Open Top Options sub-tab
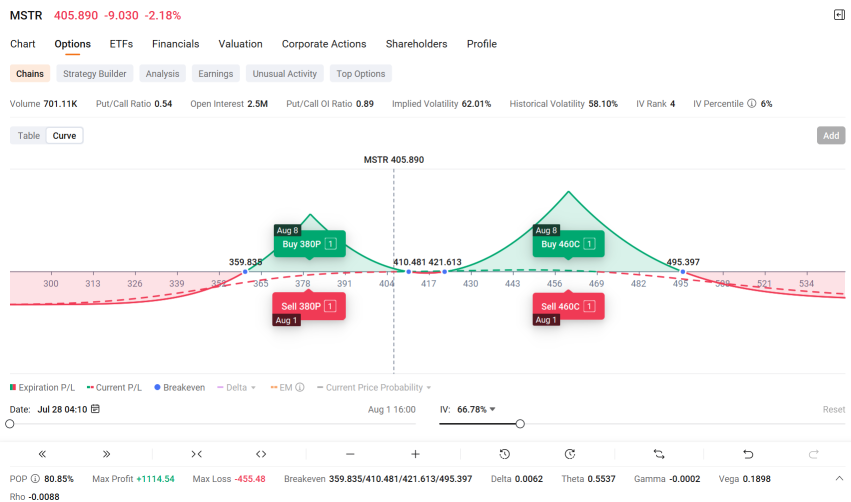 click(x=361, y=73)
